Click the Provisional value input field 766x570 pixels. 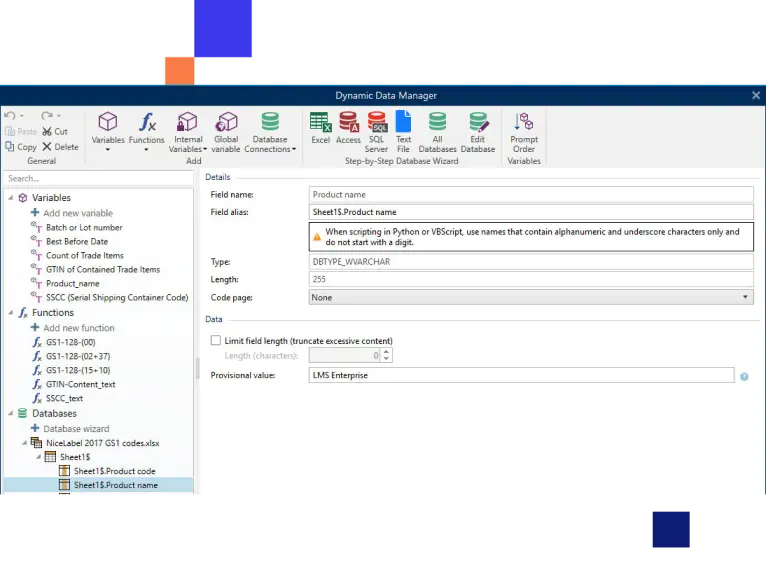tap(521, 376)
